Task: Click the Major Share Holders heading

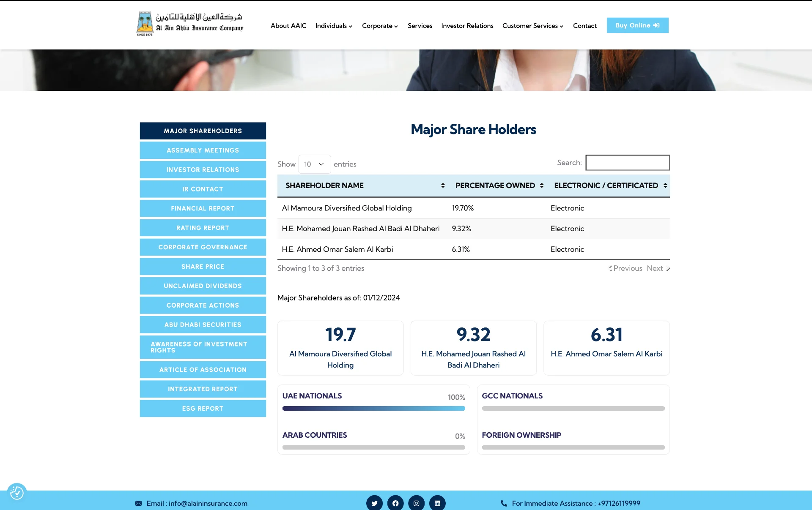Action: click(x=474, y=129)
